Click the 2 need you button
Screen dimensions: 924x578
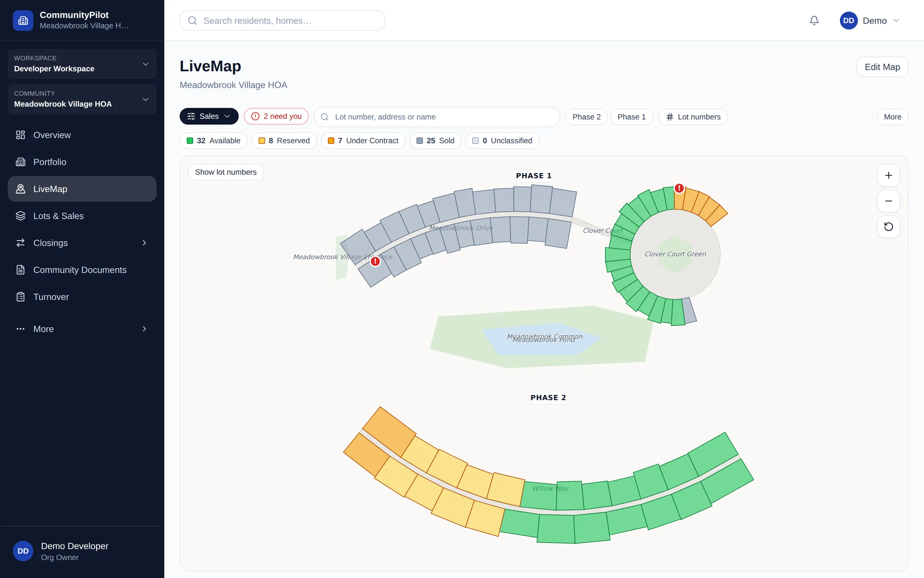pos(276,116)
